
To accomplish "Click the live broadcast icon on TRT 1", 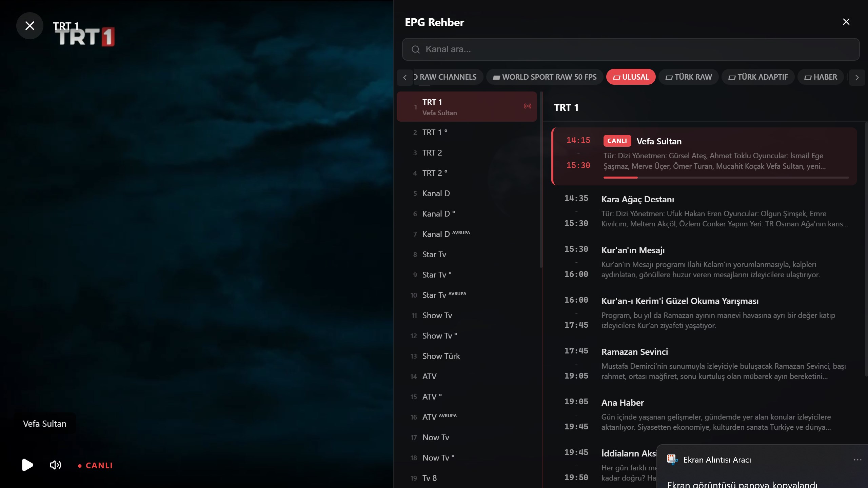I will pyautogui.click(x=527, y=106).
